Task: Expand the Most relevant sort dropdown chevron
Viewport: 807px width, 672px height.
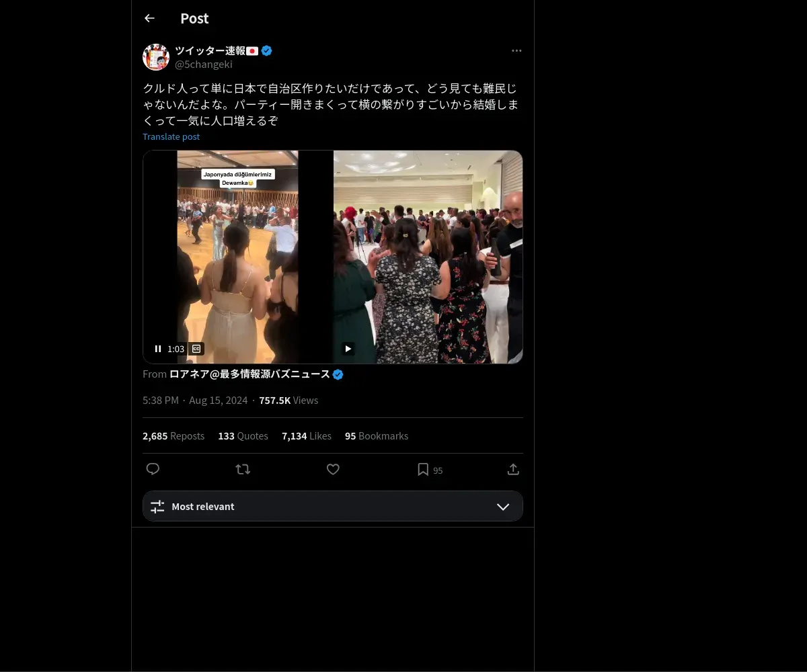Action: click(503, 507)
